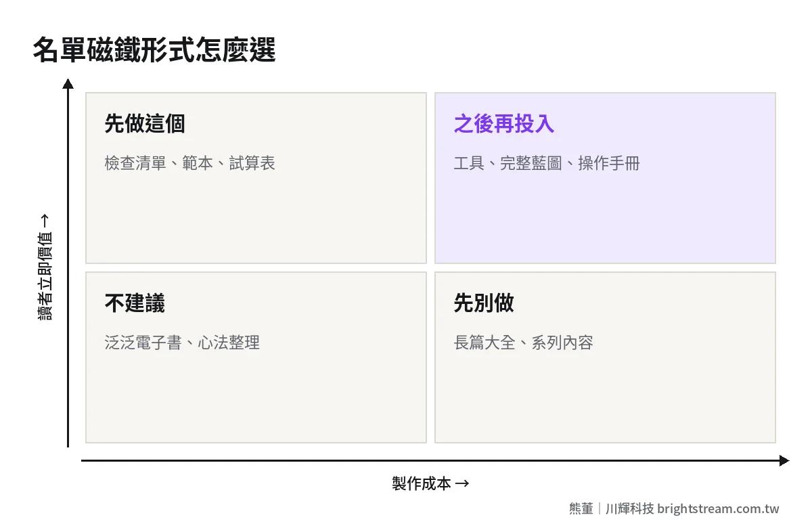Image resolution: width=812 pixels, height=528 pixels.
Task: Select the 不建議 quadrant heading
Action: tap(135, 303)
